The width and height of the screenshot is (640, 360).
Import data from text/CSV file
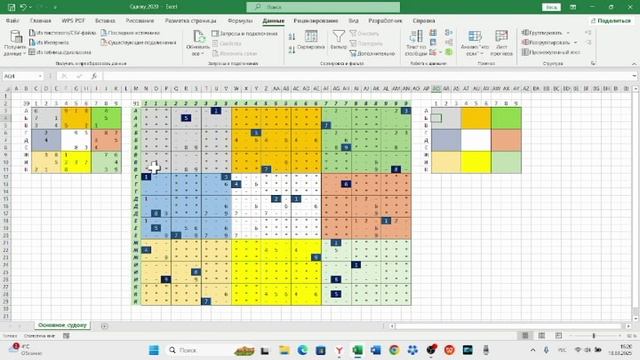point(62,33)
